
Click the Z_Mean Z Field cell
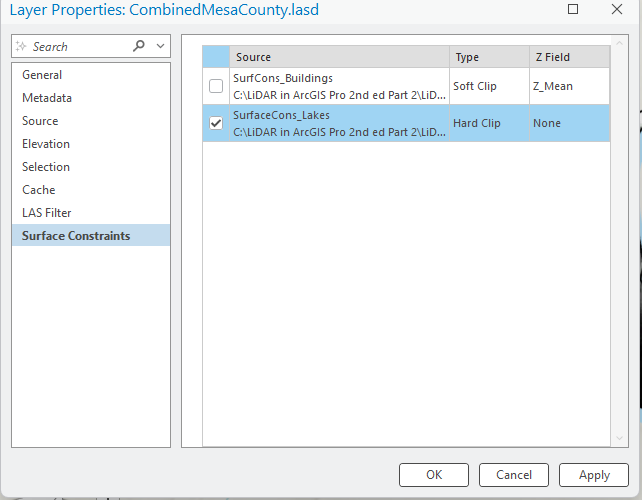(553, 86)
